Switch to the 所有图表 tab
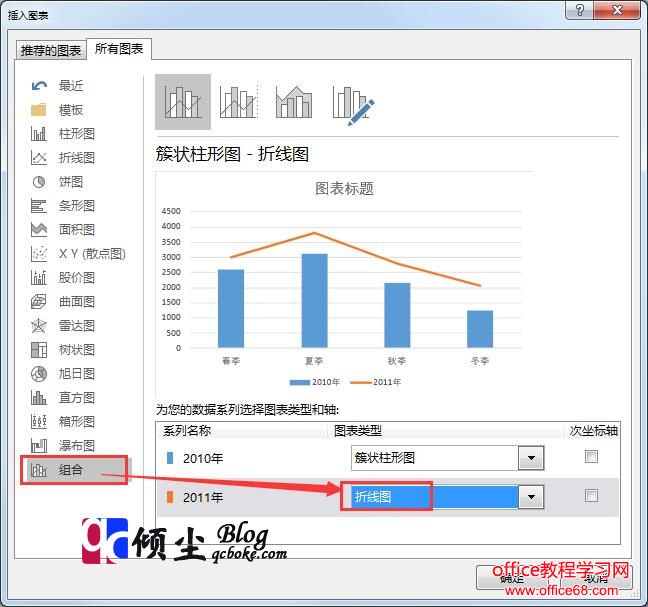The width and height of the screenshot is (648, 607). (119, 49)
